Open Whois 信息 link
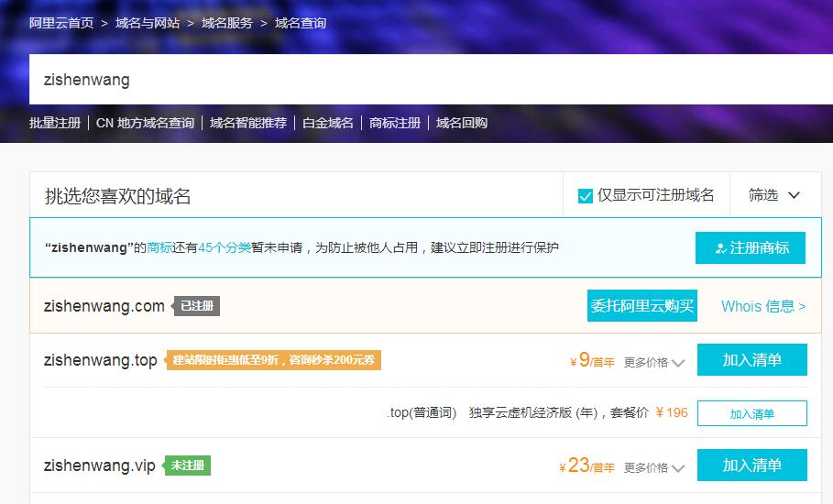Screen dimensions: 833x504 click(763, 306)
